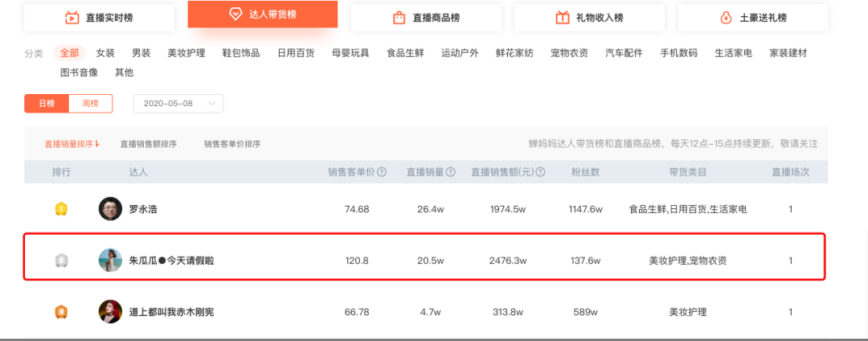
Task: Open the 直播商品榜 tab
Action: pyautogui.click(x=426, y=17)
